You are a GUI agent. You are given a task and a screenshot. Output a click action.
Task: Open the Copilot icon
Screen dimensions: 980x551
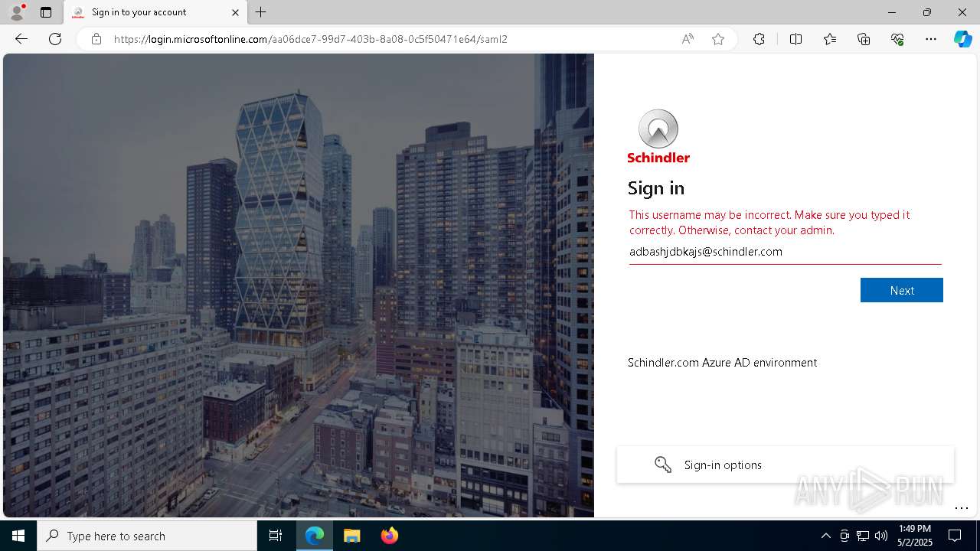point(962,39)
